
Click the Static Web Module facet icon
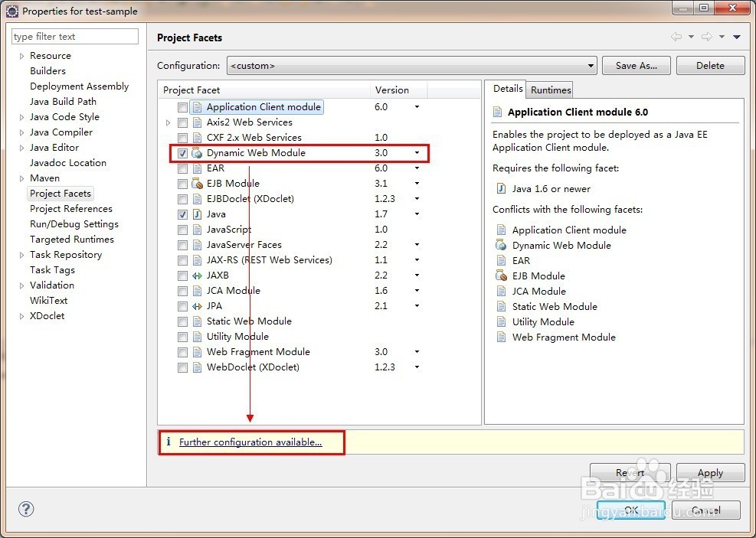point(197,321)
